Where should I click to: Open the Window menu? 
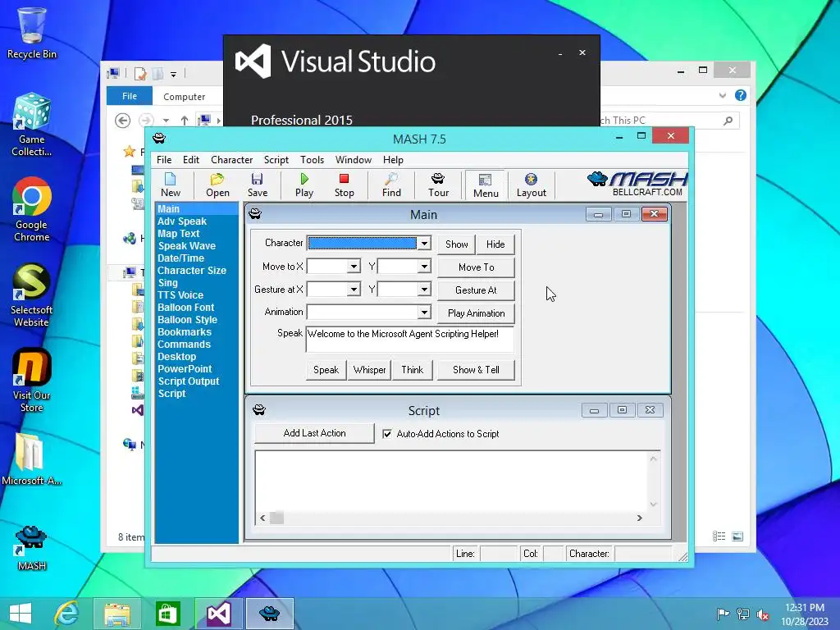(353, 160)
